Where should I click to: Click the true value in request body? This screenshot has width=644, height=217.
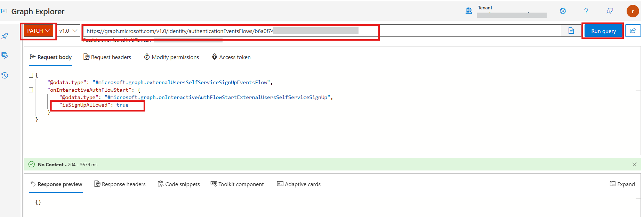[122, 105]
